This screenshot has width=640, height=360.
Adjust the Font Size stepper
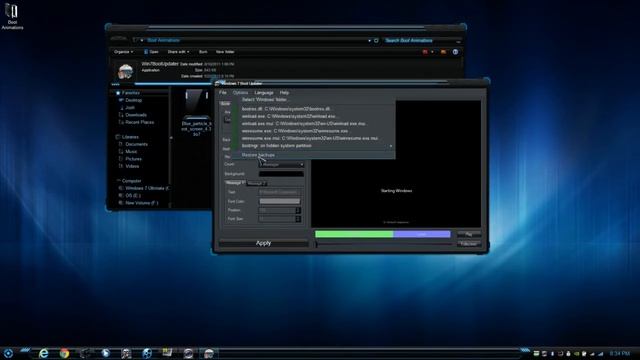pos(298,219)
